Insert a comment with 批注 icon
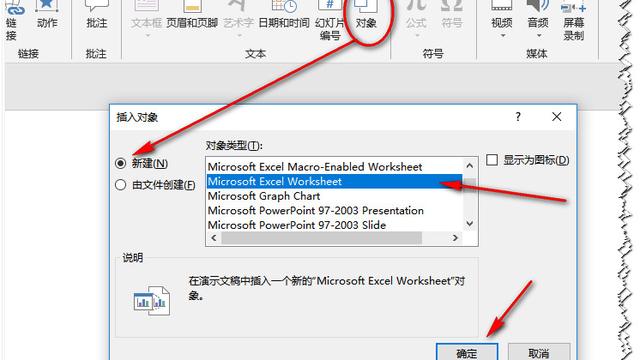Image resolution: width=640 pixels, height=360 pixels. [97, 16]
